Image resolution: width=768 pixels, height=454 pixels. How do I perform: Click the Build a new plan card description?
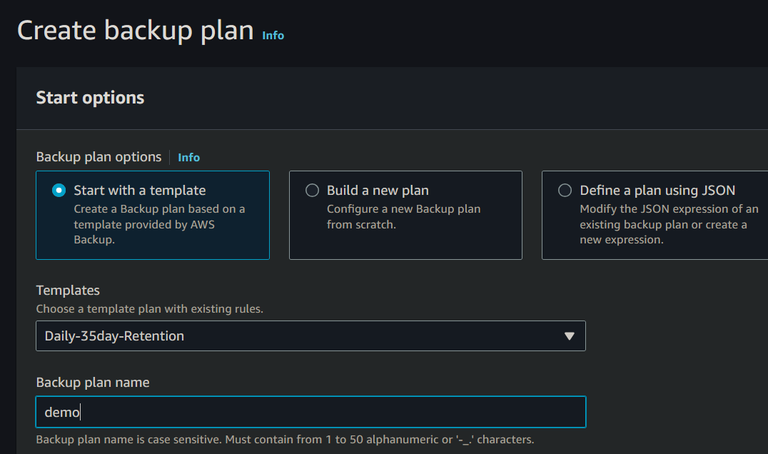click(x=403, y=217)
